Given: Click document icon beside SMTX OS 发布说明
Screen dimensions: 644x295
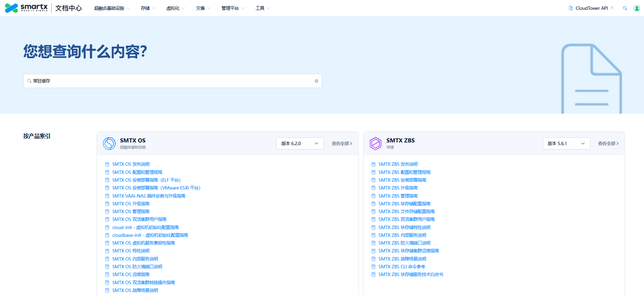Looking at the screenshot, I should coord(107,164).
